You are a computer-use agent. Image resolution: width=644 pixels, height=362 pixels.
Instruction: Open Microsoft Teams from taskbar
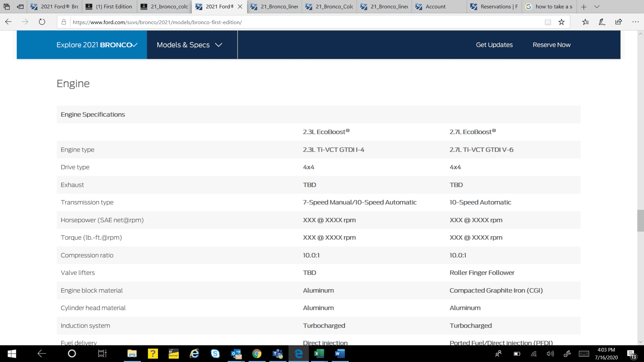click(278, 354)
